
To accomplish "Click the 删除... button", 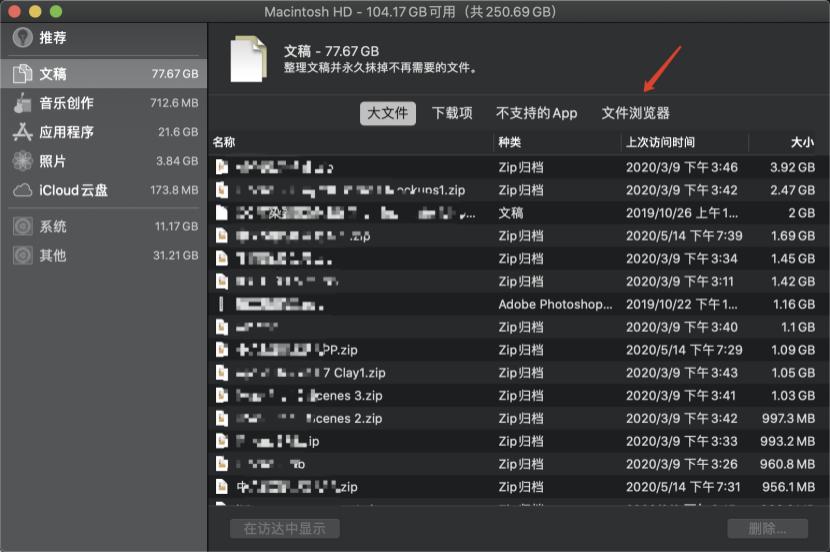I will [x=767, y=528].
